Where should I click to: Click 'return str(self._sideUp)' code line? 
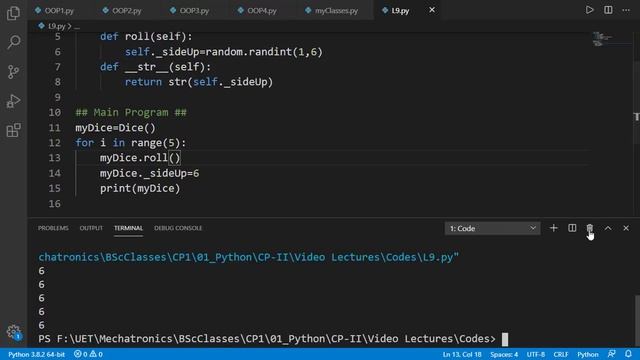pos(199,82)
